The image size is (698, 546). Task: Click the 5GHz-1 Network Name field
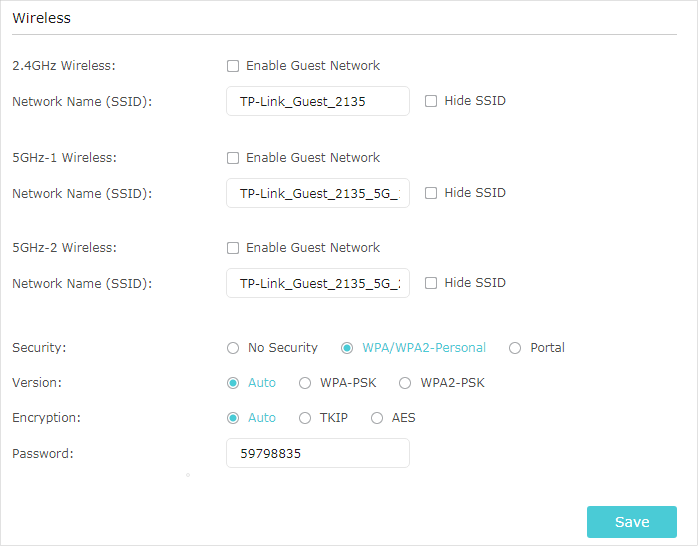[x=318, y=194]
